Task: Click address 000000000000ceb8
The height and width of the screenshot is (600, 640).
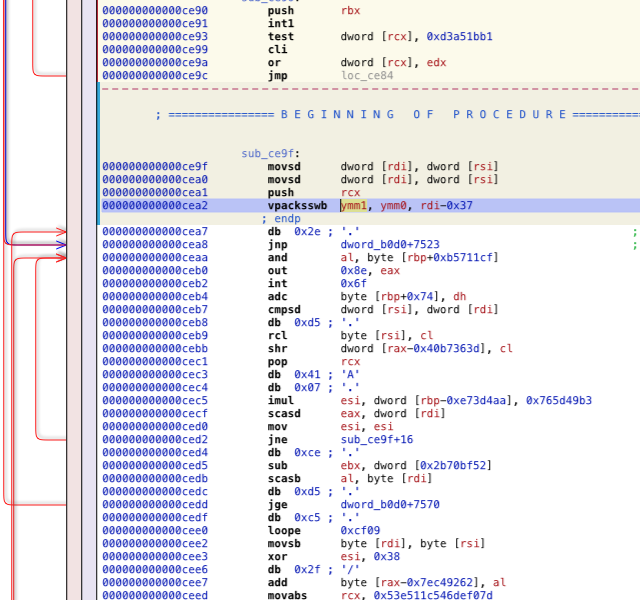Action: tap(155, 322)
